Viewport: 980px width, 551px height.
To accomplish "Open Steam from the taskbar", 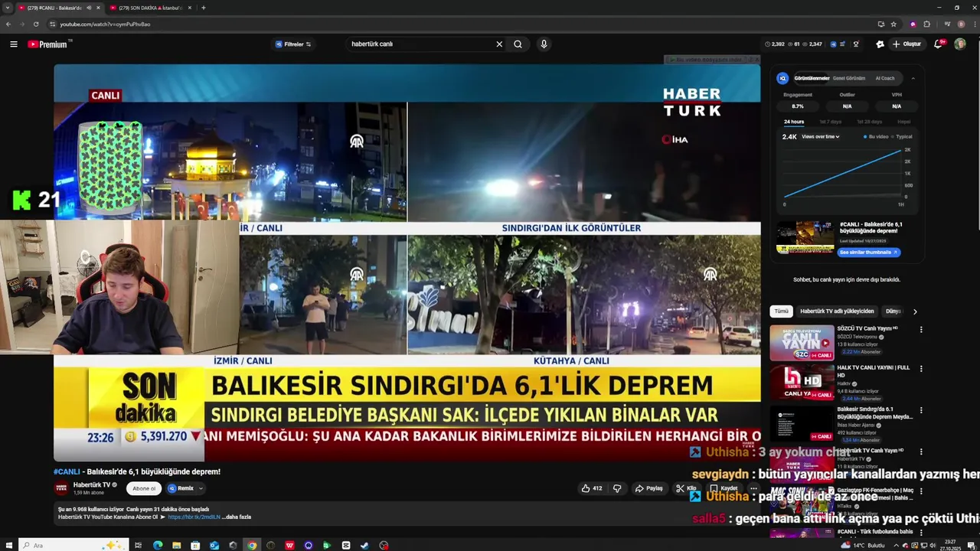I will coord(364,545).
